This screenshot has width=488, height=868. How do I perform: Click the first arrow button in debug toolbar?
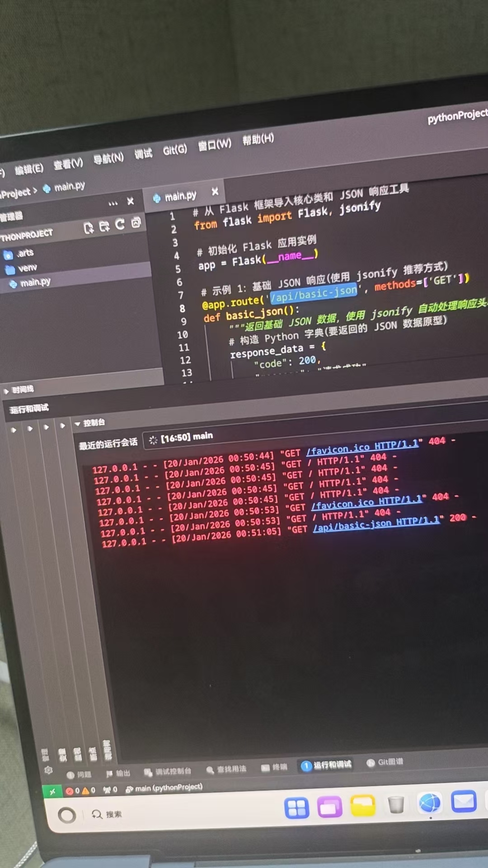coord(14,429)
